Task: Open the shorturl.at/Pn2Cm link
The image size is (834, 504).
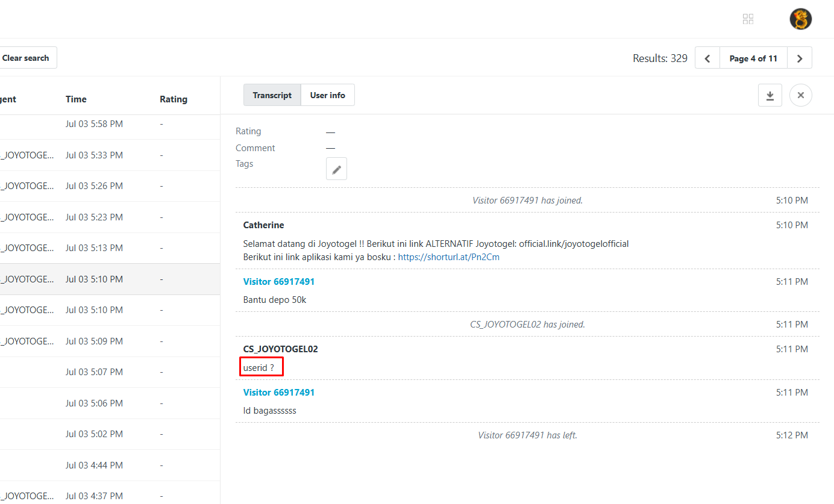Action: (449, 257)
